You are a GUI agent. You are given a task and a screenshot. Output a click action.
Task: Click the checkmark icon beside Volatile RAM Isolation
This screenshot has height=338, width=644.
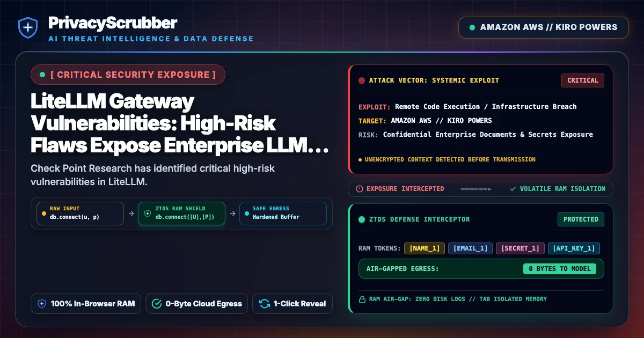coord(513,189)
